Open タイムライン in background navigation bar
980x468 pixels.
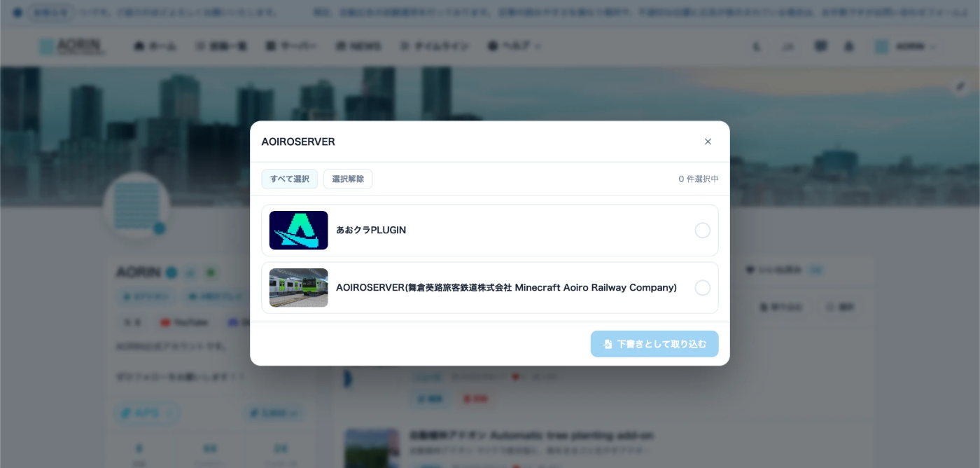click(434, 46)
